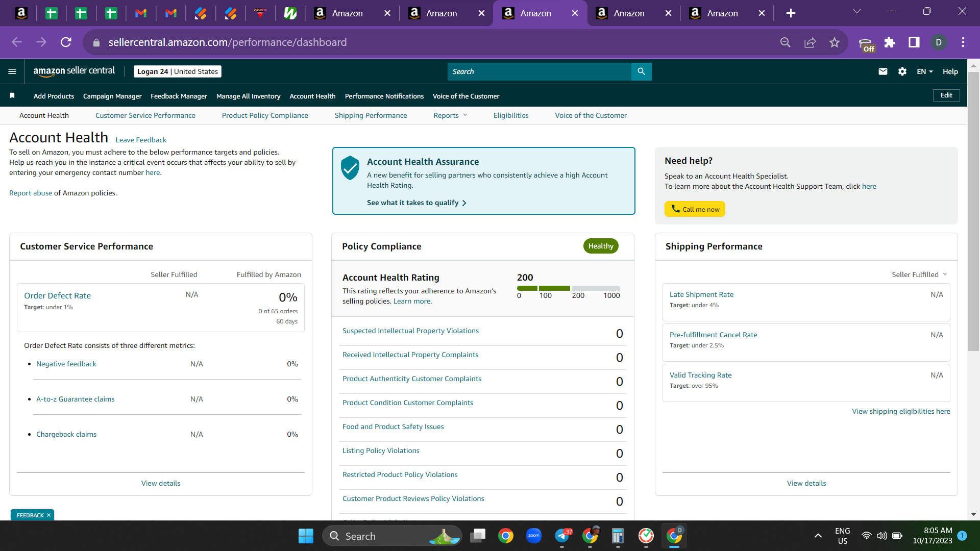
Task: Open the messages envelope icon
Action: [883, 71]
